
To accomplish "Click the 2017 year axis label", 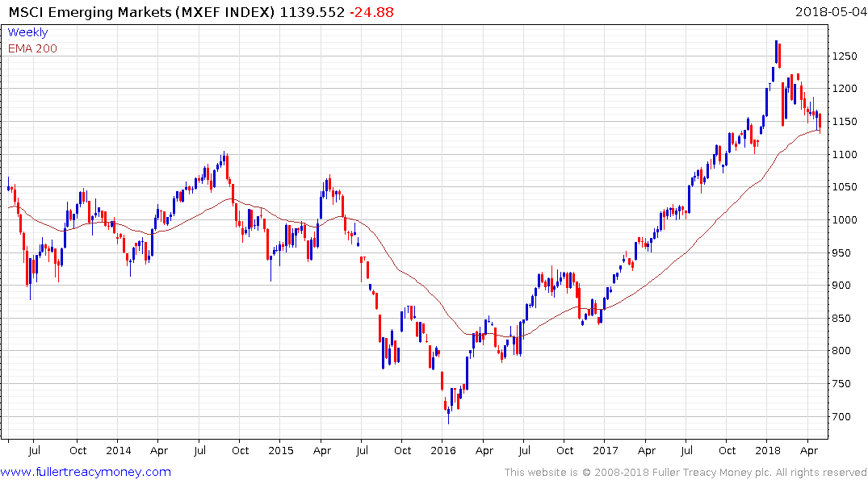I will click(605, 450).
